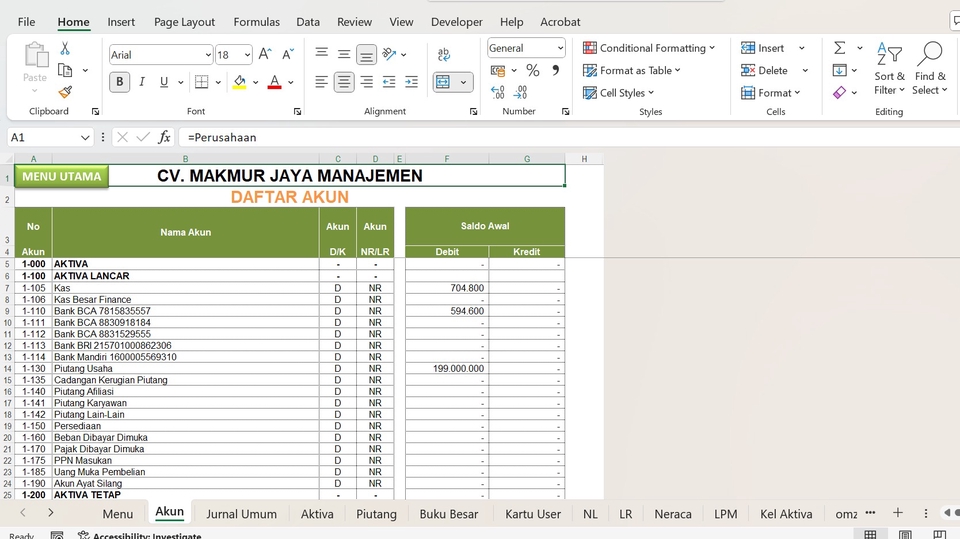Toggle Bold formatting off
960x539 pixels.
120,82
